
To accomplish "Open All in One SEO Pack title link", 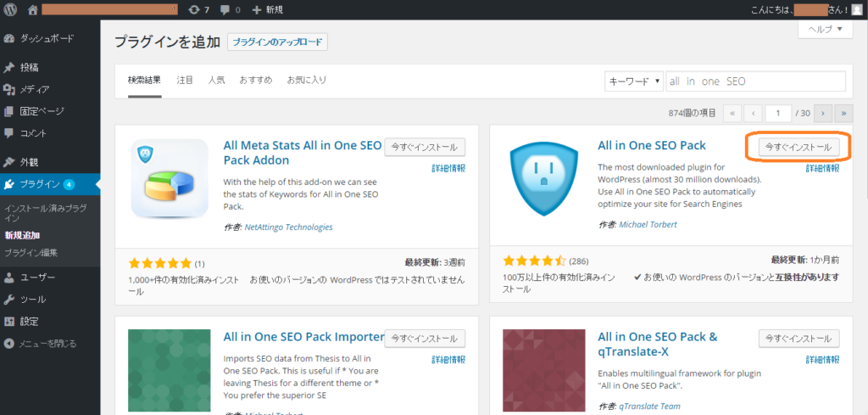I will click(x=652, y=145).
